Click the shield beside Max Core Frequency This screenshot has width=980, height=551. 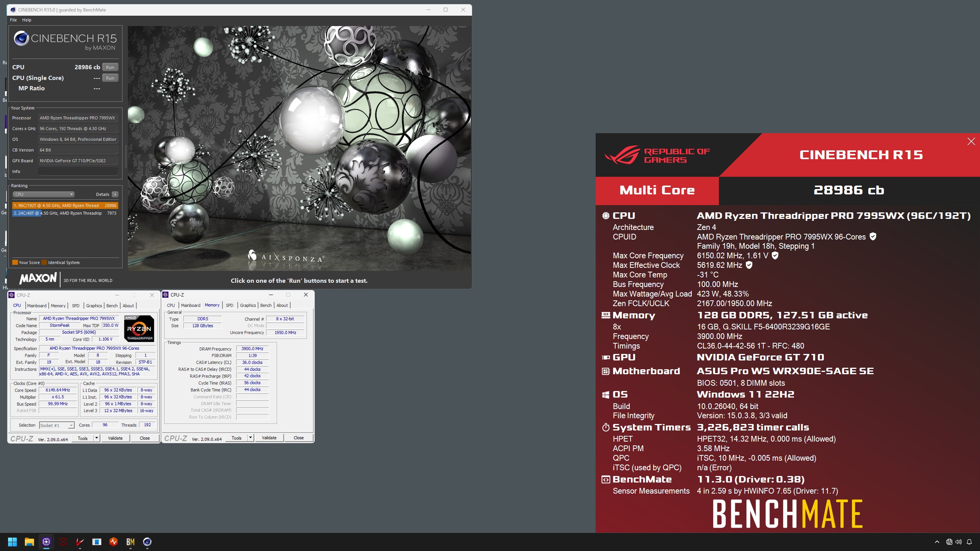pos(775,255)
